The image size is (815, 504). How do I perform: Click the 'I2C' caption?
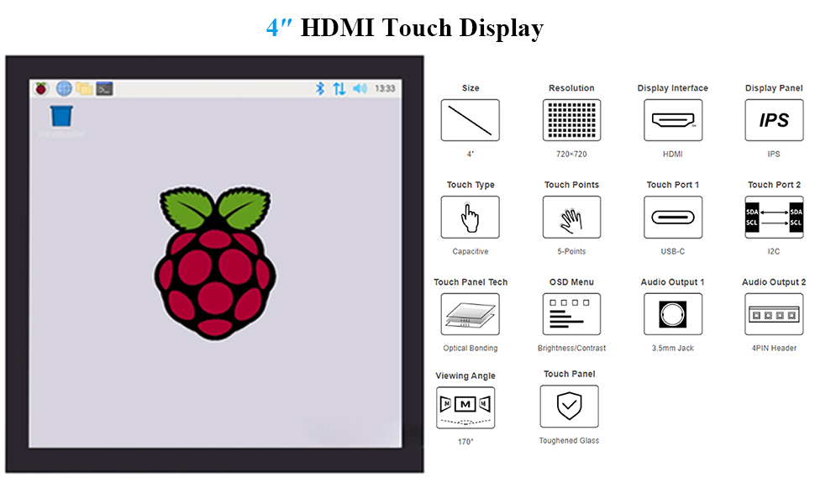[774, 251]
